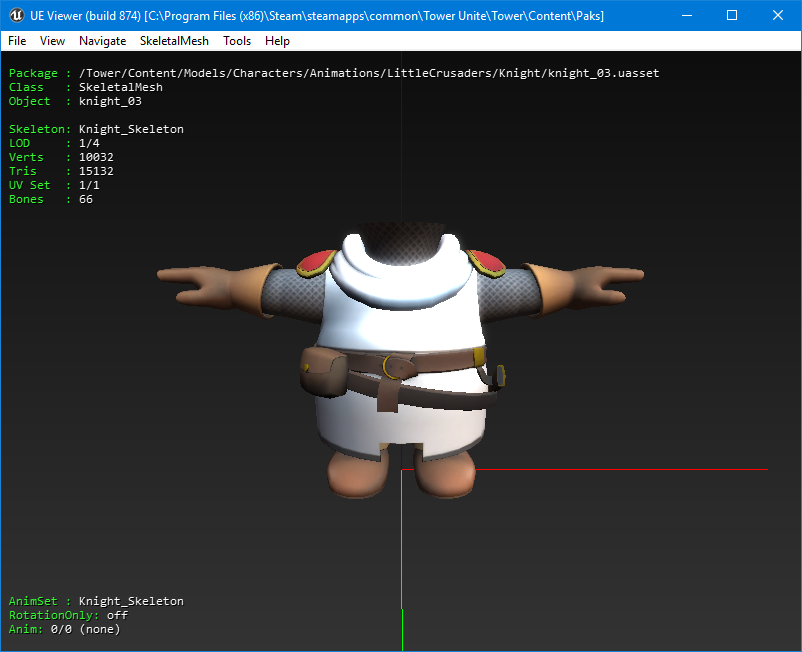Viewport: 802px width, 652px height.
Task: Click the Verts count 10032
Action: tap(96, 157)
